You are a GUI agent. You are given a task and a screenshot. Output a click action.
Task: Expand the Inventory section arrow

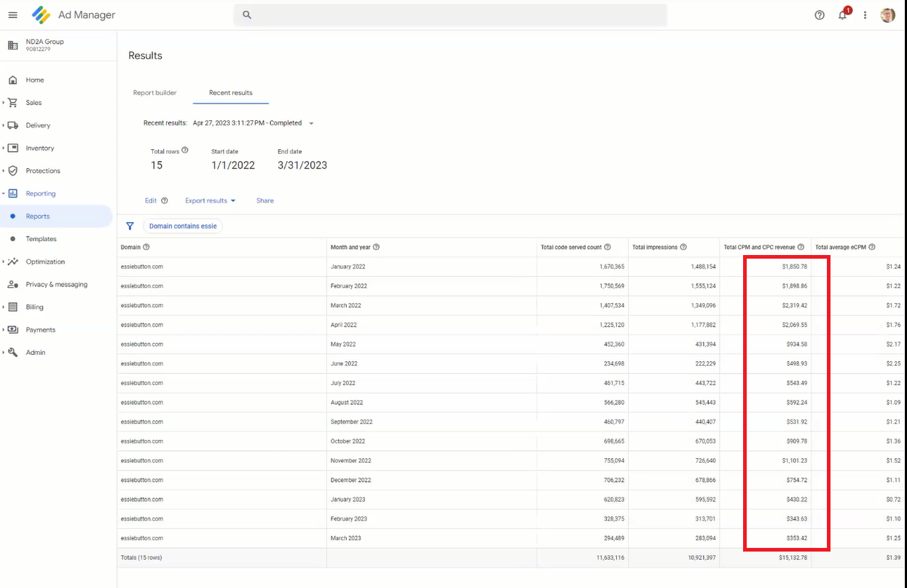click(x=4, y=148)
